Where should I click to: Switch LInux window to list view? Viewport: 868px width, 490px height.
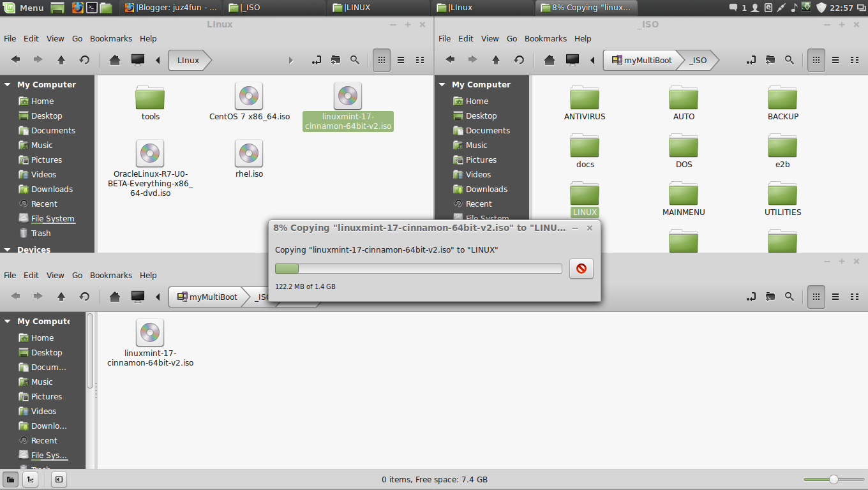(x=401, y=60)
